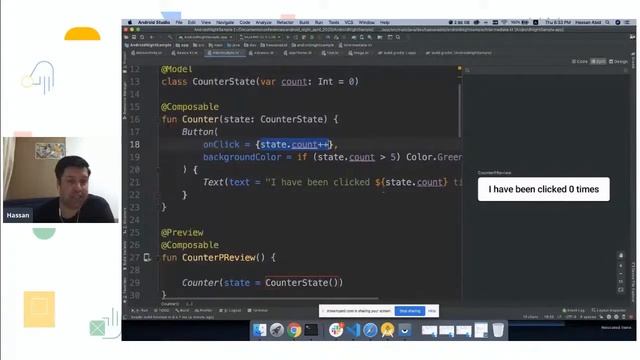Screen dimensions: 640x360
Task: Click 'CounterPReview' function name on line 27
Action: 219,258
